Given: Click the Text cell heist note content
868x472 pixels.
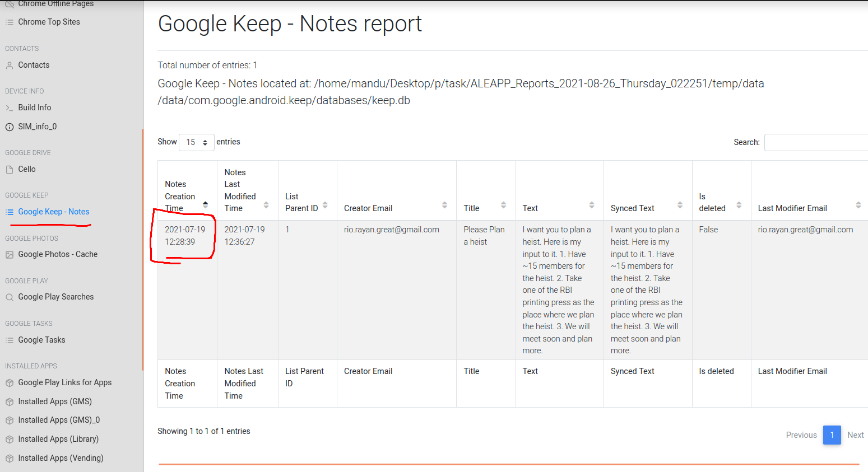Looking at the screenshot, I should tap(559, 290).
